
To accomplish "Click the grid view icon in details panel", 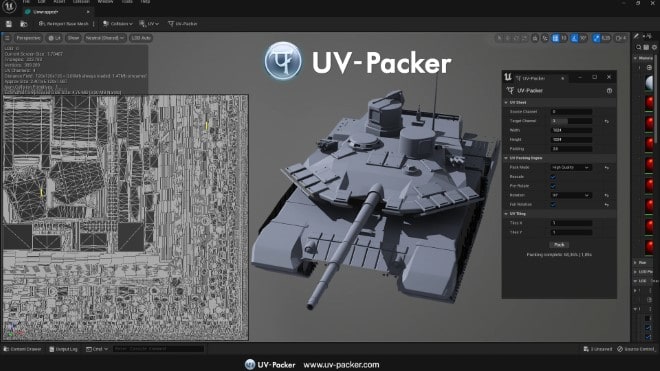I will pos(647,48).
